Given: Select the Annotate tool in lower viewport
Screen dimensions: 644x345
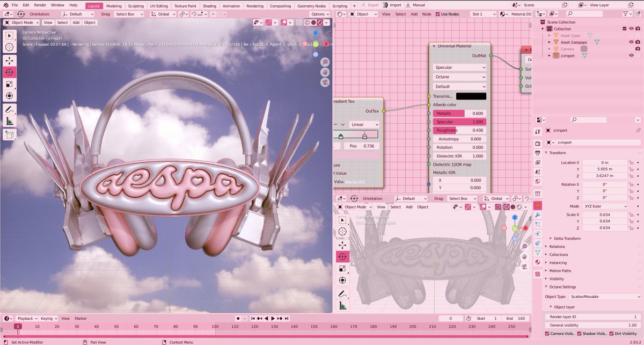Looking at the screenshot, I should point(342,293).
